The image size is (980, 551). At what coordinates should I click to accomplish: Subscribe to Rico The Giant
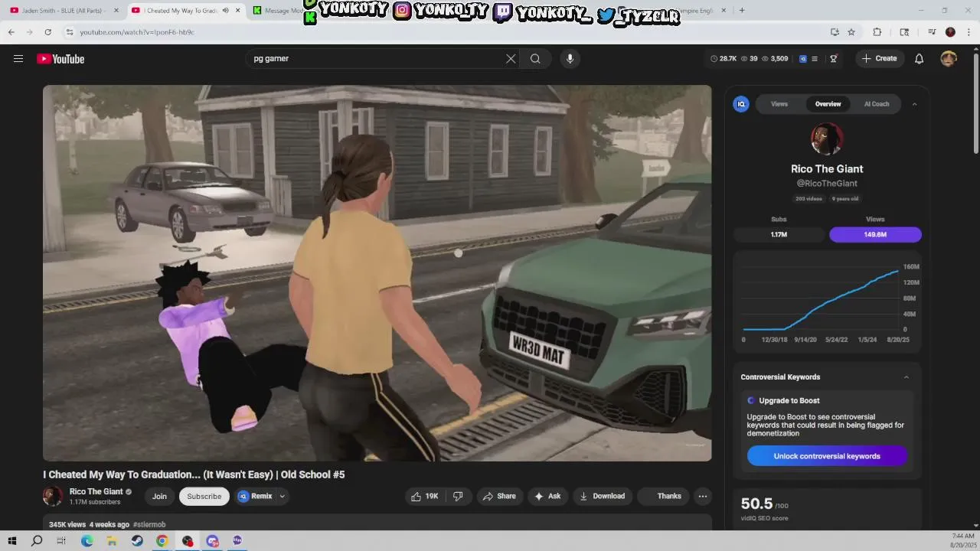point(204,496)
